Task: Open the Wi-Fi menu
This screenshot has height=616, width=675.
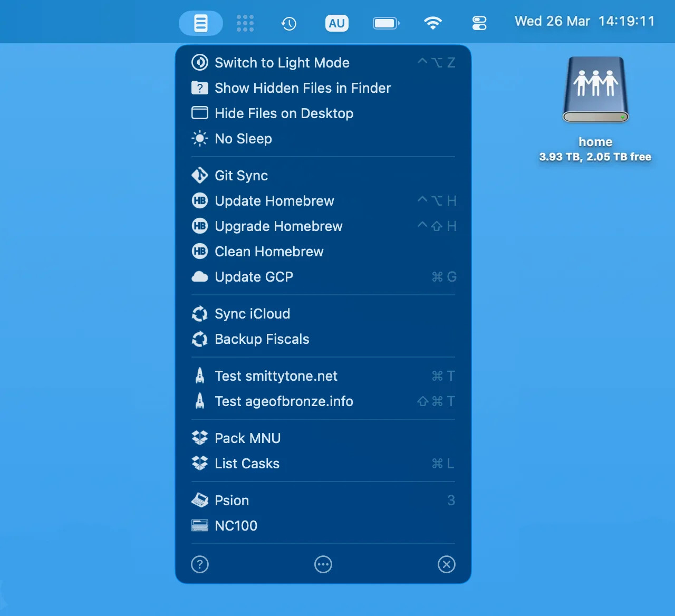Action: click(433, 23)
